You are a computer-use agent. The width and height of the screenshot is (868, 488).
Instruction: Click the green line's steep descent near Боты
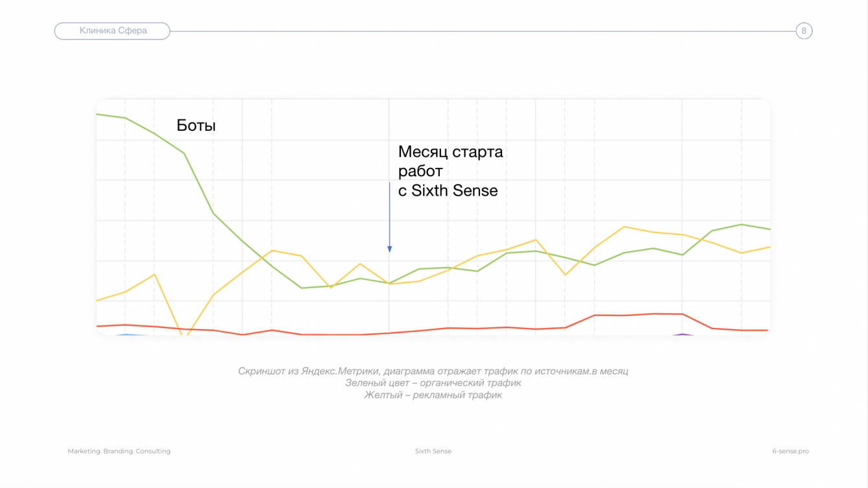click(199, 183)
